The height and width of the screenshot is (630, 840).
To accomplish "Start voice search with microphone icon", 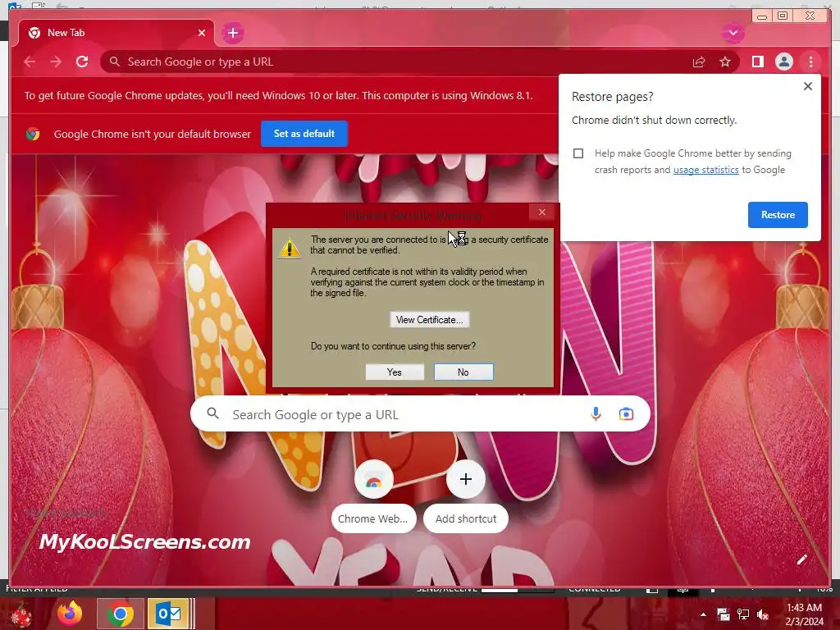I will 596,414.
